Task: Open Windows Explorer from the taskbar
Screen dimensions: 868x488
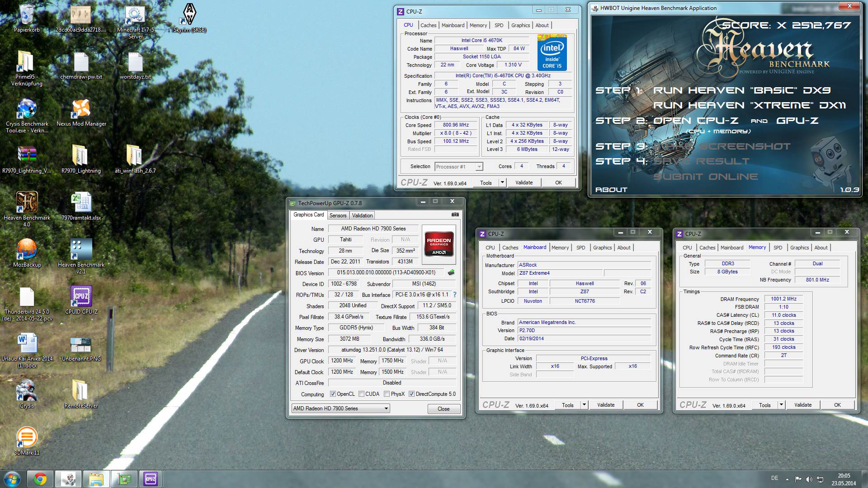Action: (x=96, y=479)
